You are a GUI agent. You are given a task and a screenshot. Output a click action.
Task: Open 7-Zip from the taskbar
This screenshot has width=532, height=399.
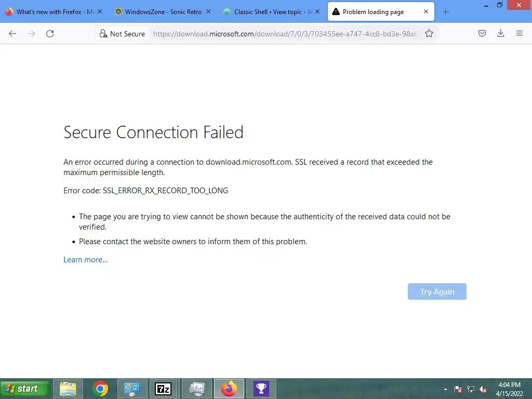[x=164, y=389]
